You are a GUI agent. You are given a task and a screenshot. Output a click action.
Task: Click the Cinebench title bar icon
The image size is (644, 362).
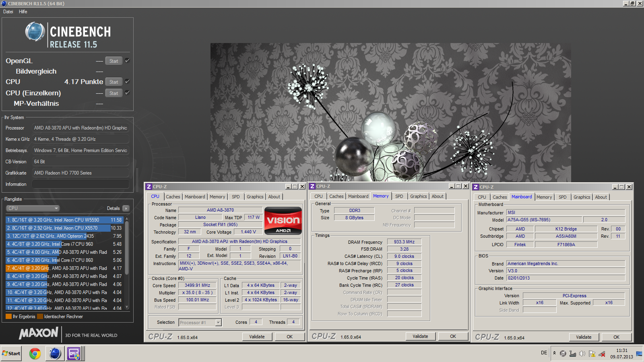(x=4, y=3)
